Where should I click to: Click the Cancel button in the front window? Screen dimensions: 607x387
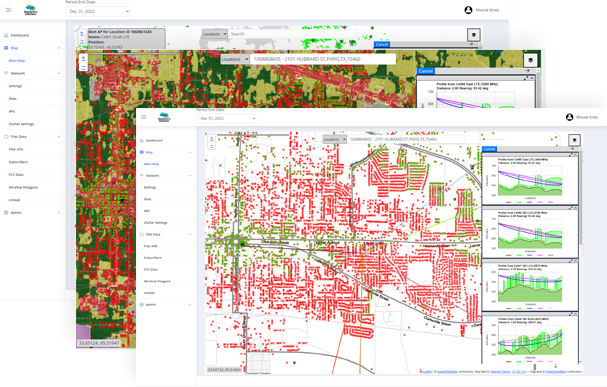[489, 149]
